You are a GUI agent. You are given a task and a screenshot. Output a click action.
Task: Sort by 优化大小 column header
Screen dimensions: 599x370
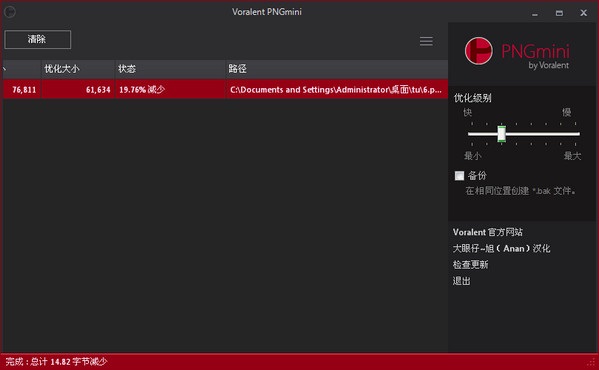coord(78,69)
